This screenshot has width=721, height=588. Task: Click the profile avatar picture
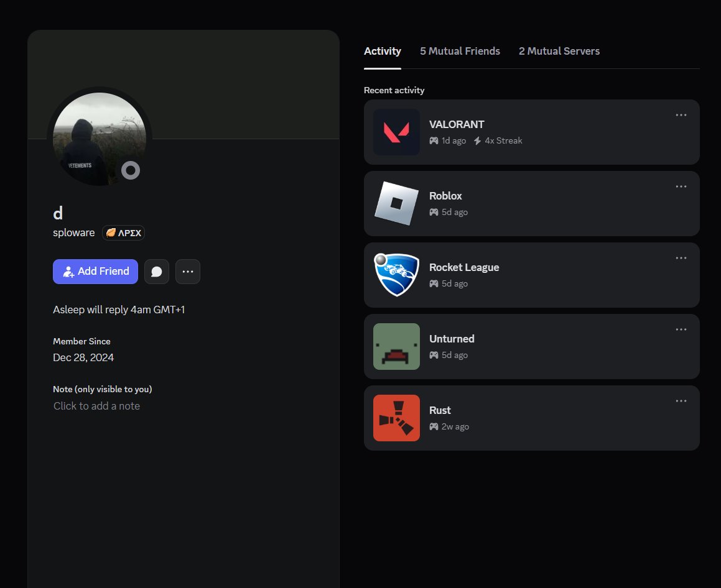tap(100, 139)
